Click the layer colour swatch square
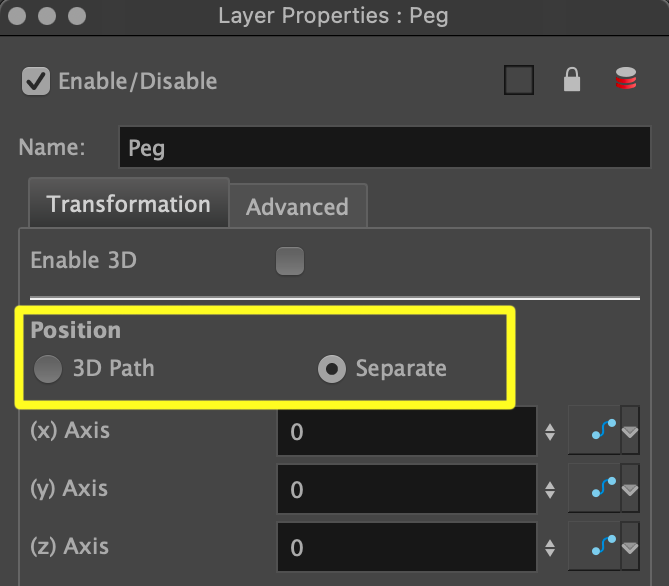The width and height of the screenshot is (669, 586). 519,81
